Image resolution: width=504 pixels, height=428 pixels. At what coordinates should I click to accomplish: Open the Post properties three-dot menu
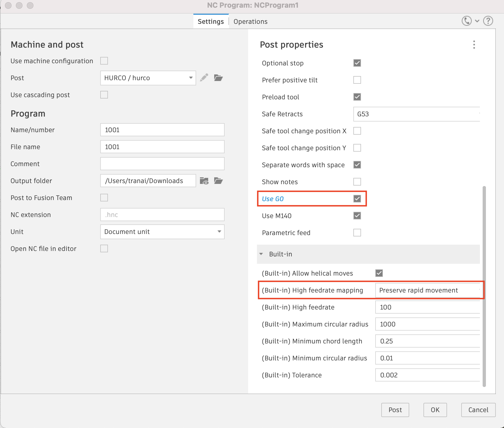coord(474,45)
